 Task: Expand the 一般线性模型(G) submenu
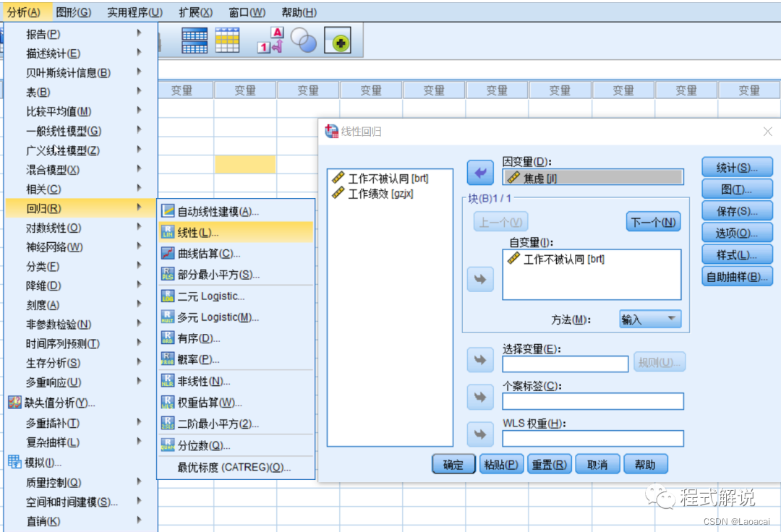click(x=81, y=131)
